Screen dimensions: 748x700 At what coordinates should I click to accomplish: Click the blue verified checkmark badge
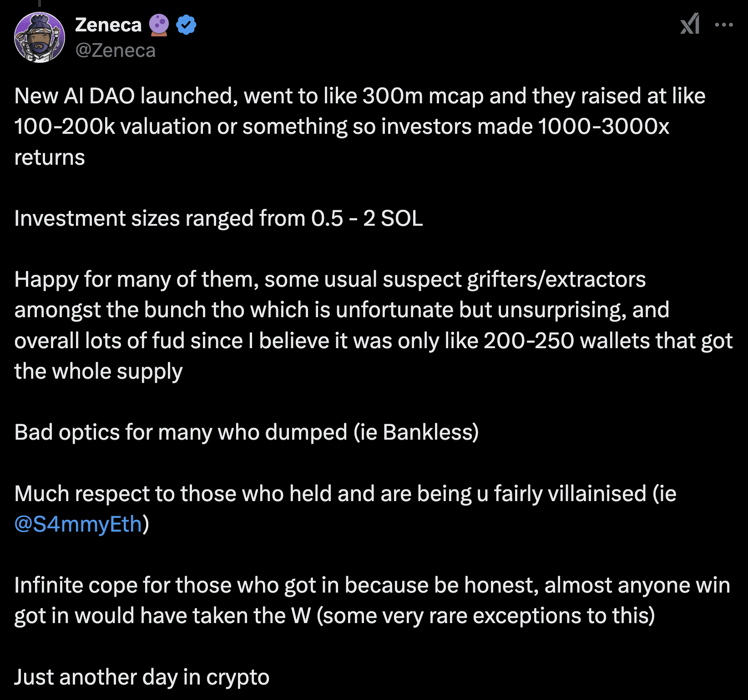[x=186, y=25]
